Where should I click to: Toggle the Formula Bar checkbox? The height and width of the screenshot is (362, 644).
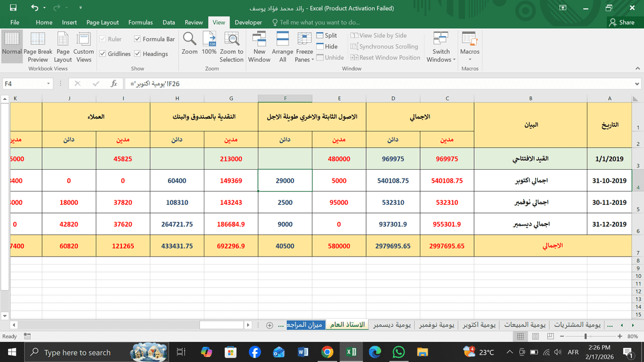click(x=138, y=39)
